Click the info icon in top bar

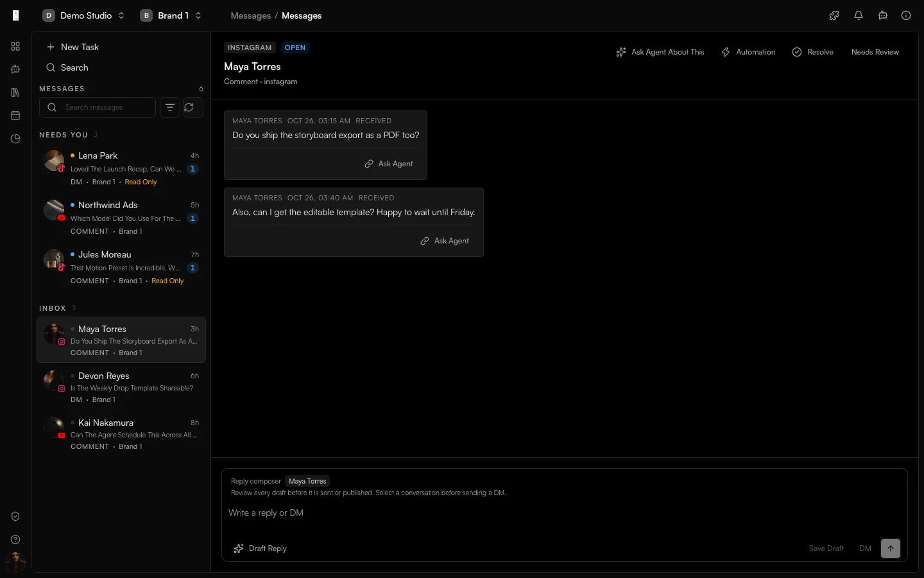pyautogui.click(x=906, y=15)
